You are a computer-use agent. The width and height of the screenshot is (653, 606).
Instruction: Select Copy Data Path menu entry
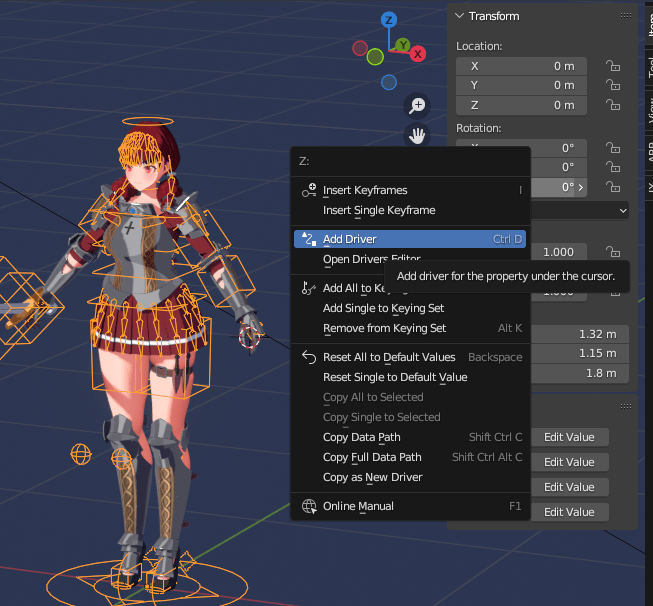coord(361,437)
